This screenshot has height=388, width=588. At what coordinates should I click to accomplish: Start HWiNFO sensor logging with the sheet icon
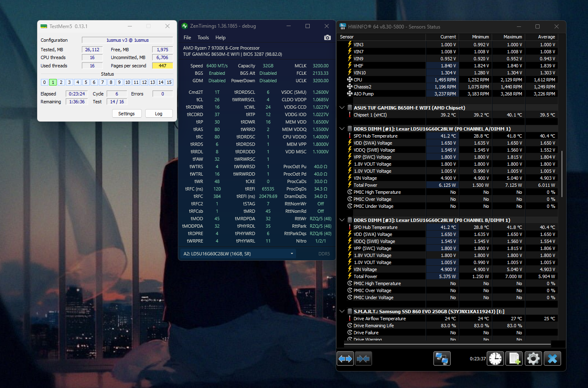tap(514, 359)
